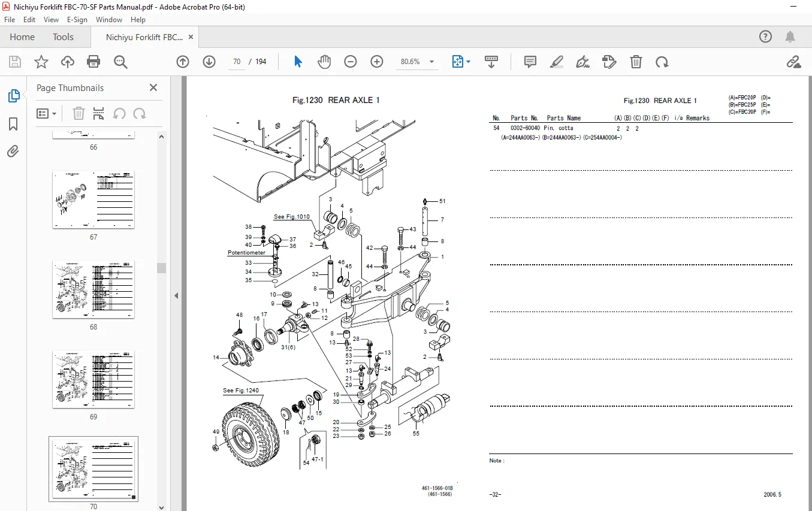
Task: Open the thumbnails panel options menu
Action: coord(47,113)
